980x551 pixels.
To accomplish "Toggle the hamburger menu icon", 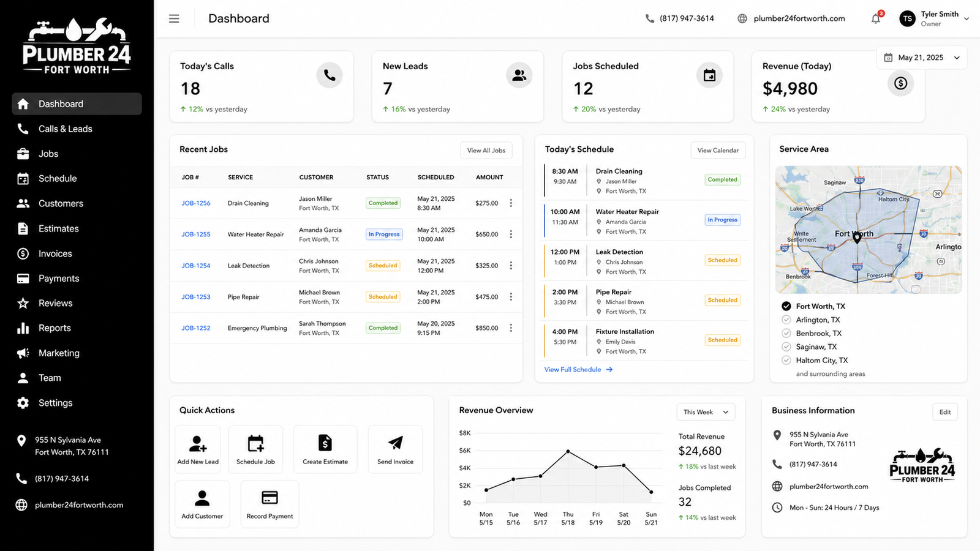I will pyautogui.click(x=174, y=18).
